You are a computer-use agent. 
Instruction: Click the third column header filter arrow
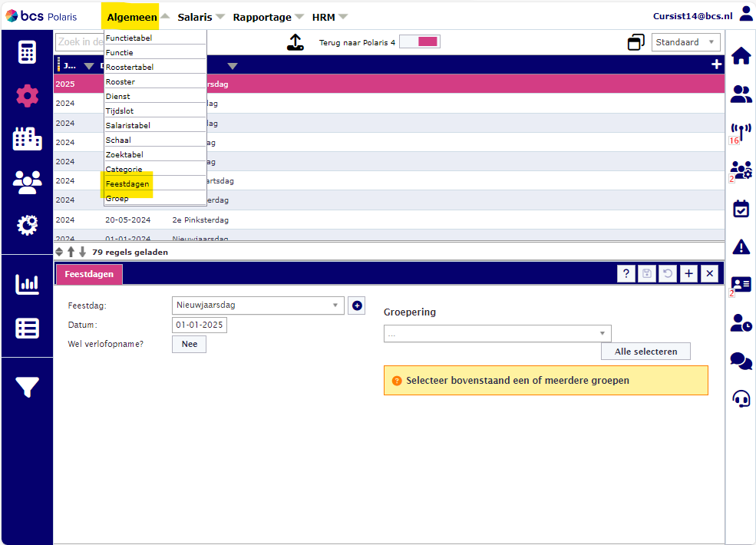(x=233, y=66)
